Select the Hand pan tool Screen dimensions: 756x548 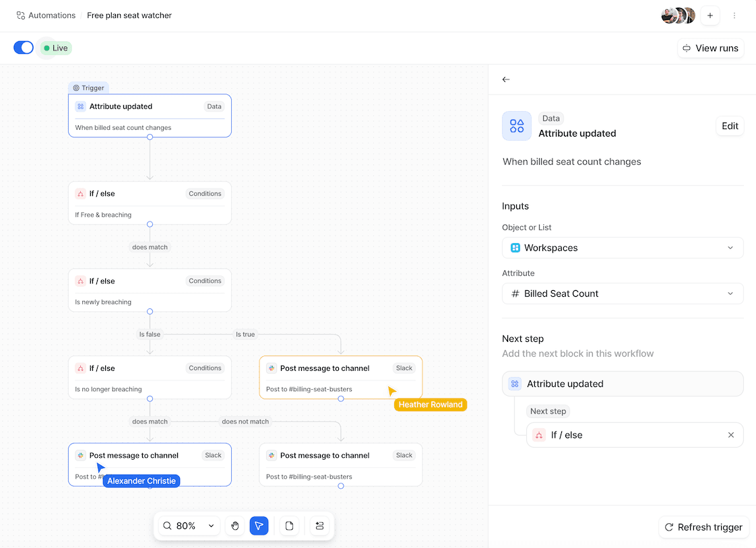(235, 526)
